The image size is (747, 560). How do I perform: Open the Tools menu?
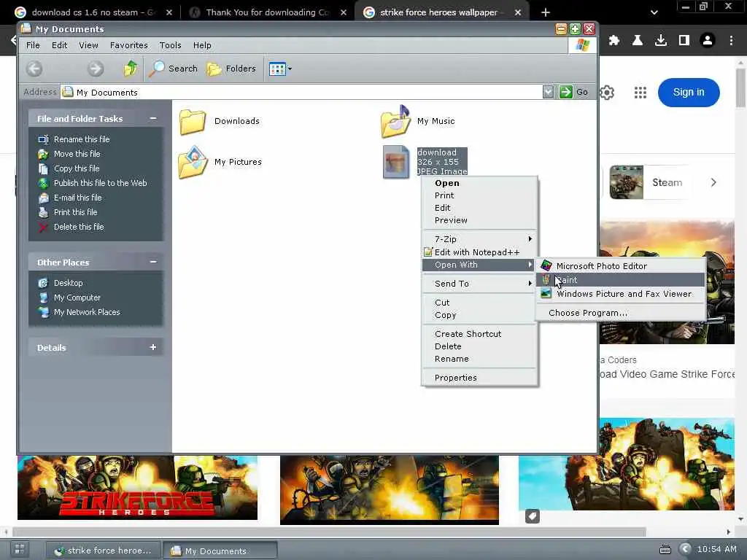pyautogui.click(x=170, y=45)
